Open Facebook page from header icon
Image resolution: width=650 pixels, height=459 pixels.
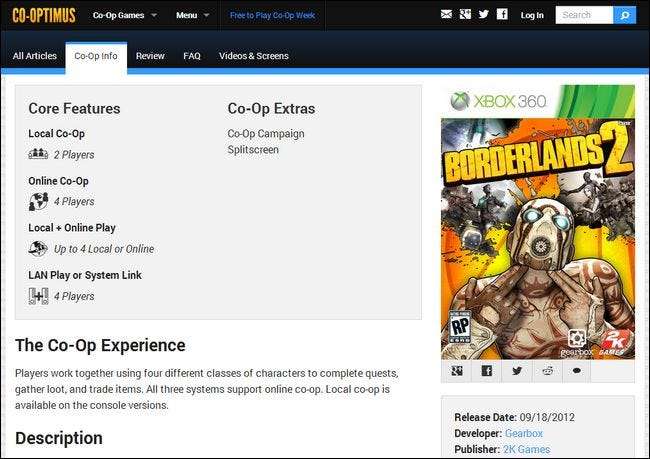click(x=502, y=15)
